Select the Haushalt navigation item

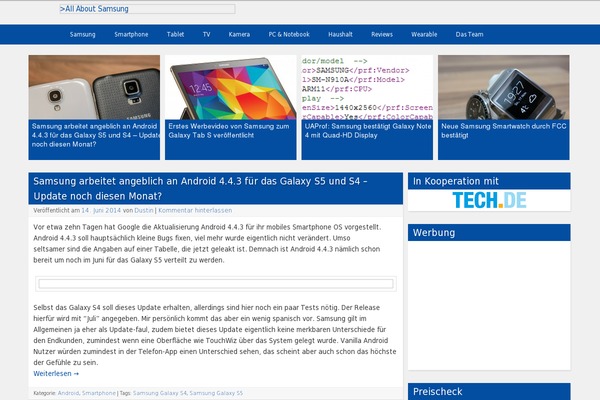tap(340, 34)
